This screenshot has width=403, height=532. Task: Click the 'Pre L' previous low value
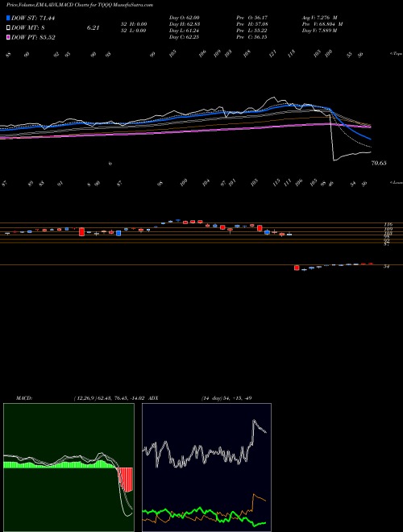(x=253, y=31)
